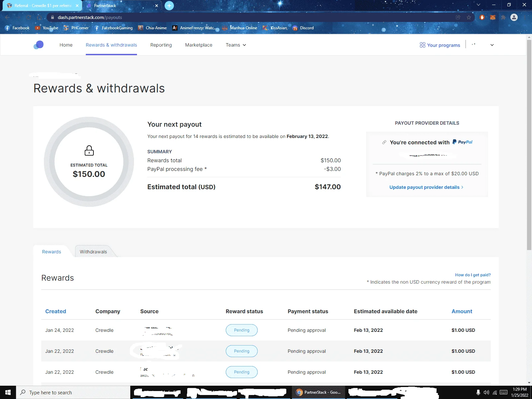The image size is (532, 399).
Task: Click "Crewdle" in the Jan 24 row
Action: (x=104, y=330)
